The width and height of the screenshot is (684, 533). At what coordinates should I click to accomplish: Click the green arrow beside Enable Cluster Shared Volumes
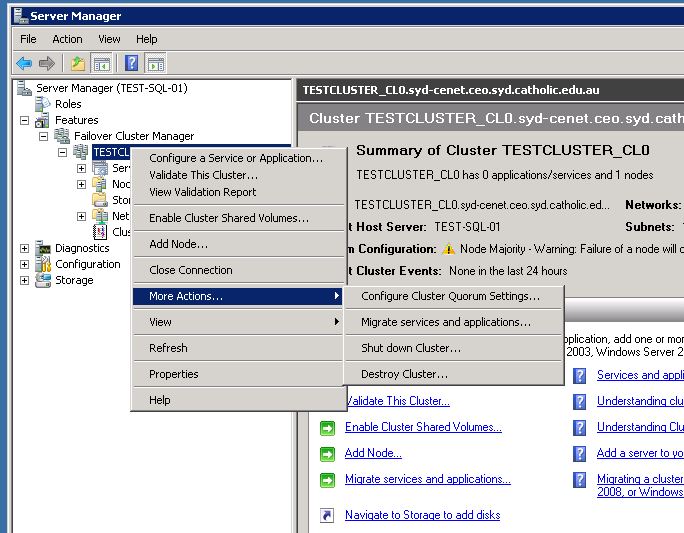coord(327,428)
